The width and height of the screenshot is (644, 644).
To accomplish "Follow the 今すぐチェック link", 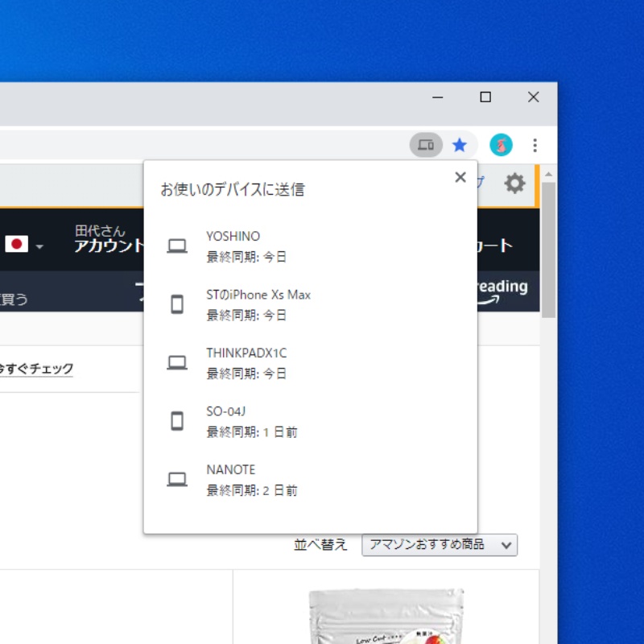I will point(36,369).
